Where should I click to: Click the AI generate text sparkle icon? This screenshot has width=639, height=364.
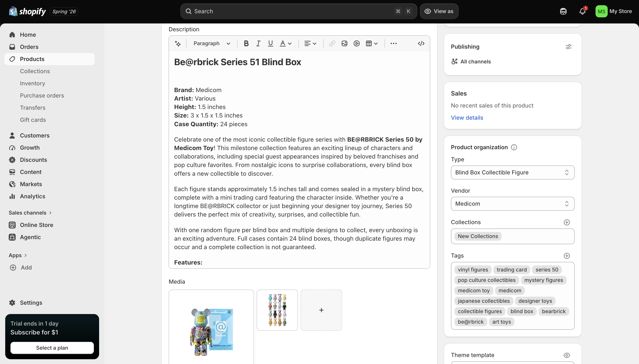178,43
